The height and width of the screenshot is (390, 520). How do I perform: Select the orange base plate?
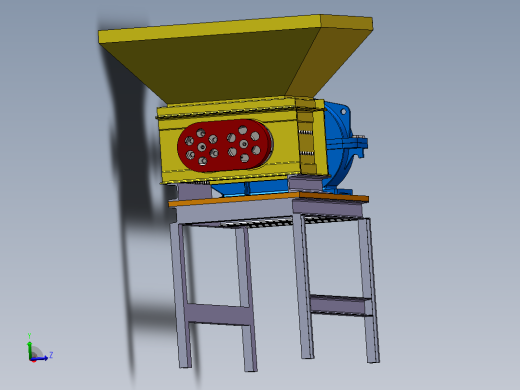[268, 198]
